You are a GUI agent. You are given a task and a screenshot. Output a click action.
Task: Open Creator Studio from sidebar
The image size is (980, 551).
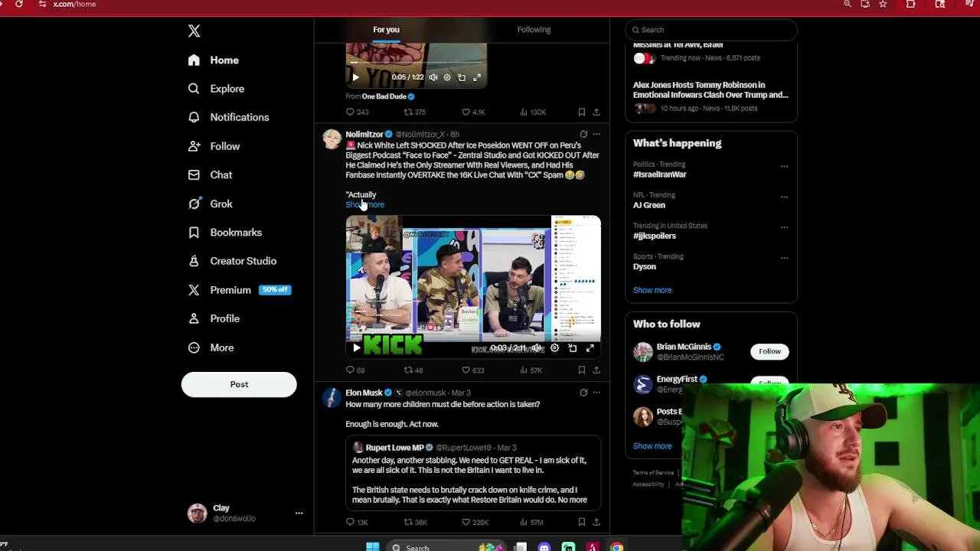[232, 261]
